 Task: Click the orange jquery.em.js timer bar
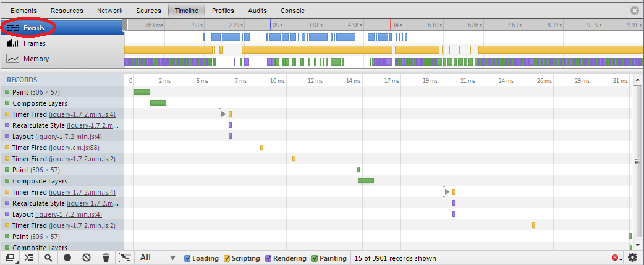tap(261, 147)
